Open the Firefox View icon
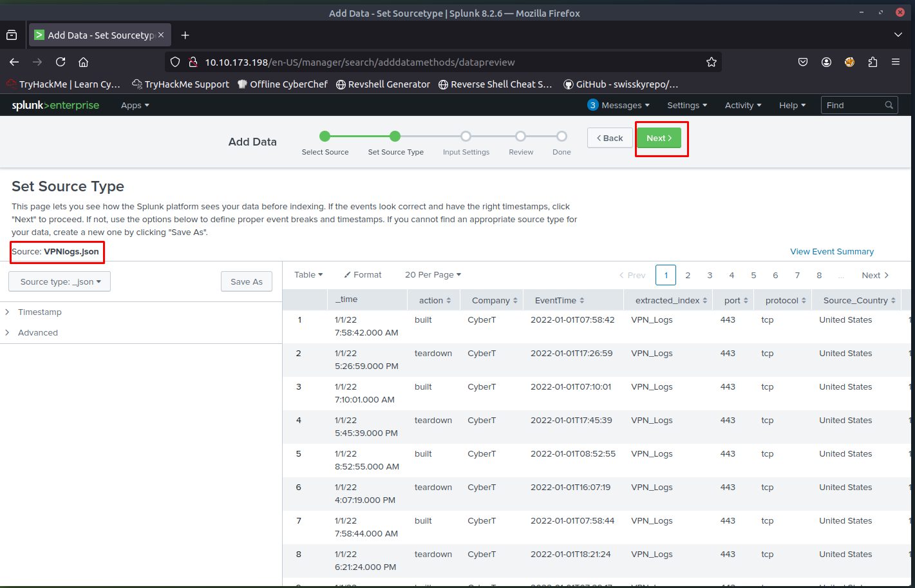 tap(12, 35)
